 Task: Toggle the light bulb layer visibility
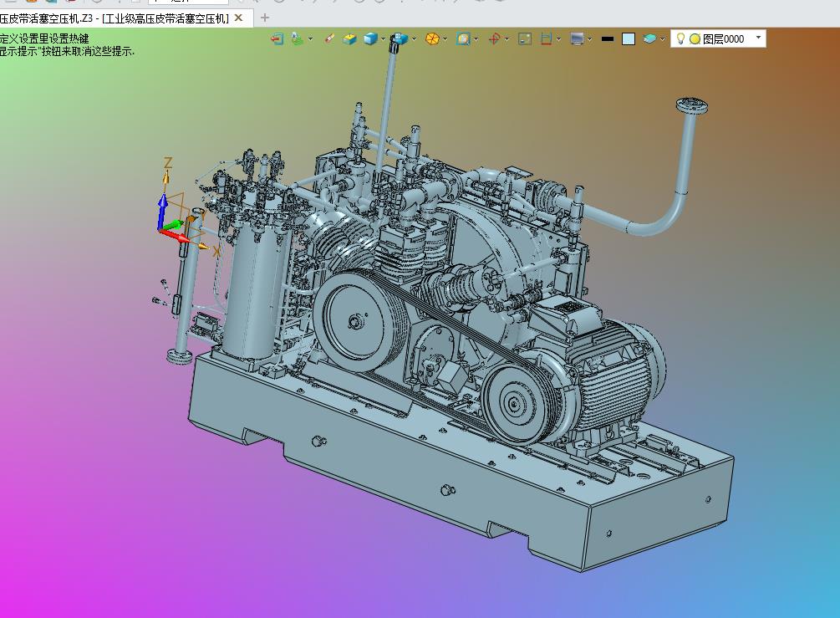pyautogui.click(x=680, y=38)
